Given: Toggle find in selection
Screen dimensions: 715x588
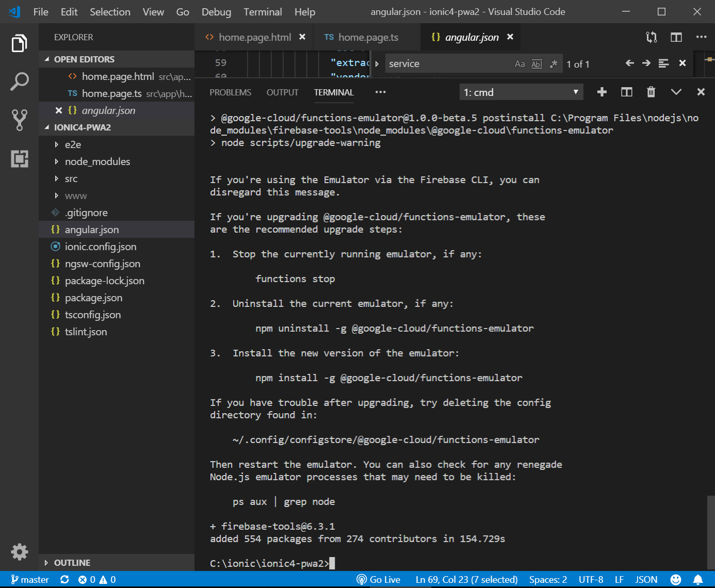Looking at the screenshot, I should click(664, 63).
